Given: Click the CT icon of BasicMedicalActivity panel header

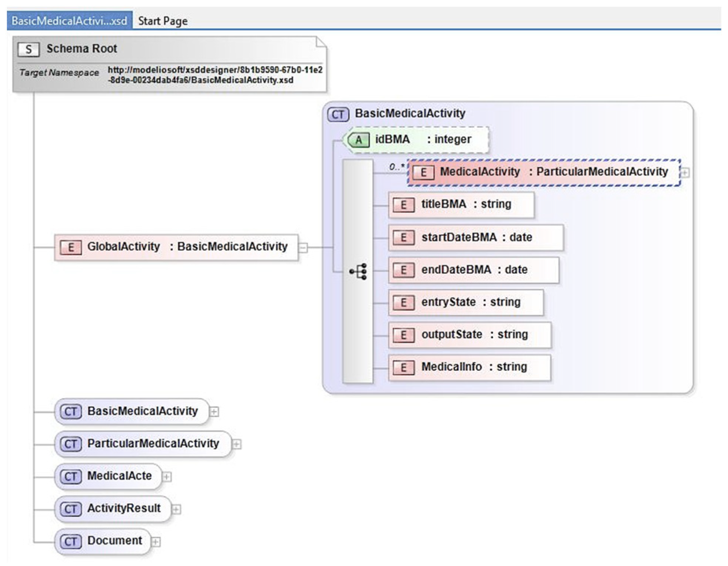Looking at the screenshot, I should [x=338, y=114].
